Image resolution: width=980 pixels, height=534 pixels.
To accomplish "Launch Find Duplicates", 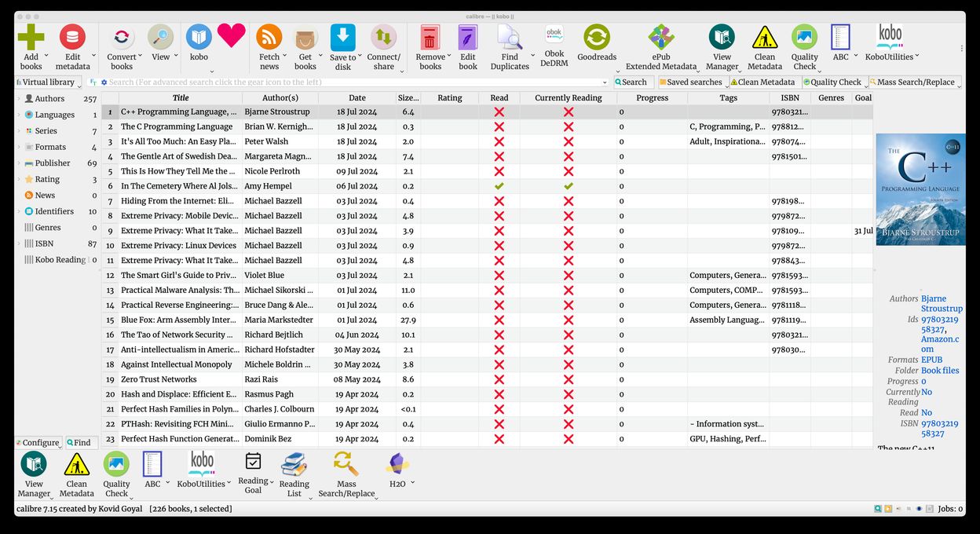I will point(510,37).
